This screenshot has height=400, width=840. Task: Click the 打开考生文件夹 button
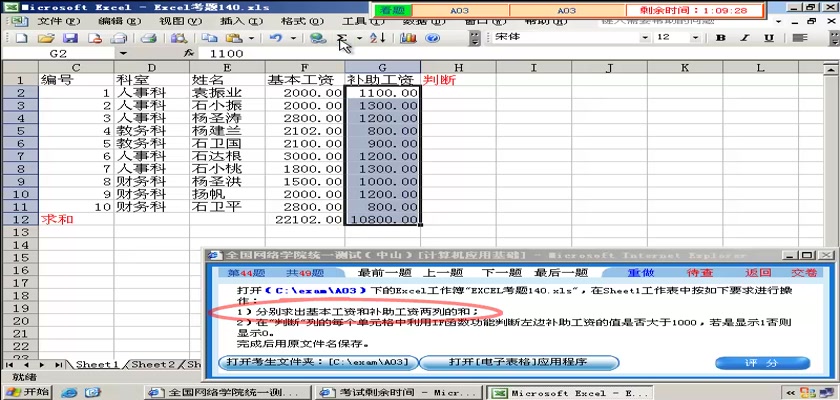tap(318, 363)
